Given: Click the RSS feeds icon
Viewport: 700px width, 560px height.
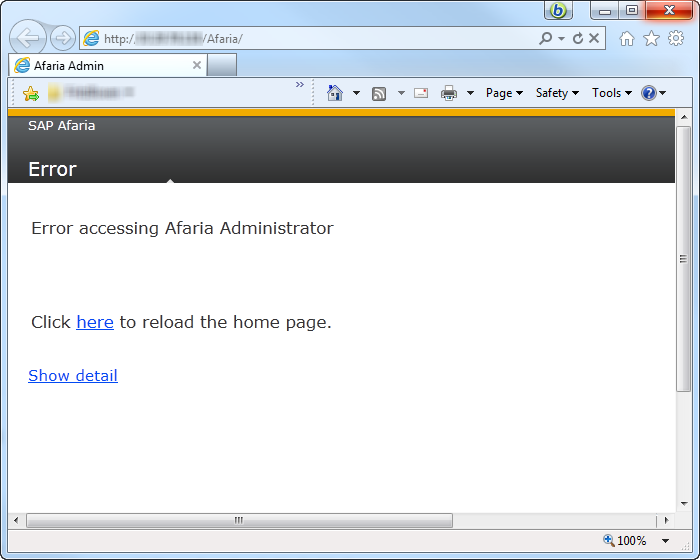Looking at the screenshot, I should [379, 93].
